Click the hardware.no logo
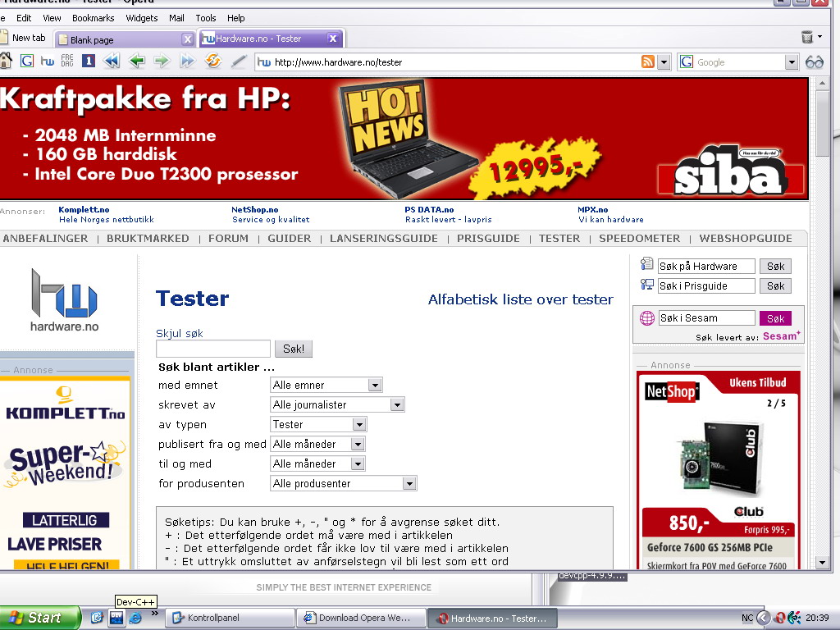Screen dimensions: 840x630 click(x=64, y=300)
